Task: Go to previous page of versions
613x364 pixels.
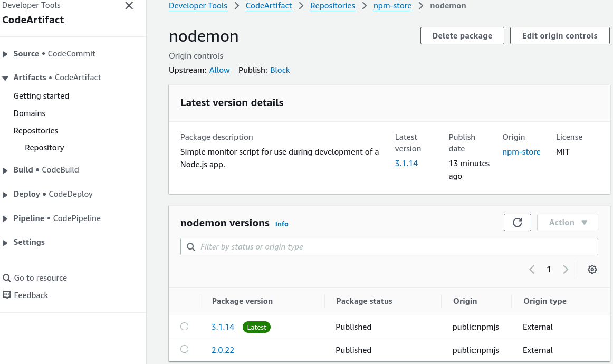Action: click(532, 270)
